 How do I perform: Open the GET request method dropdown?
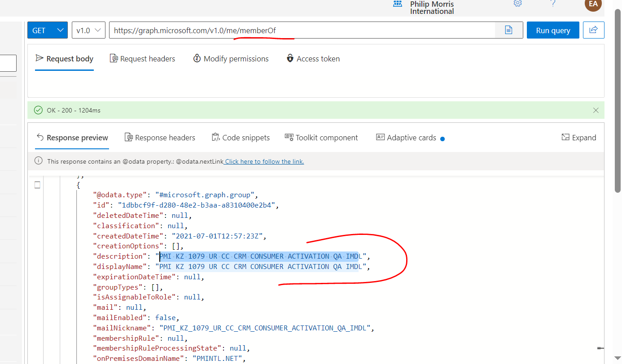pos(47,30)
